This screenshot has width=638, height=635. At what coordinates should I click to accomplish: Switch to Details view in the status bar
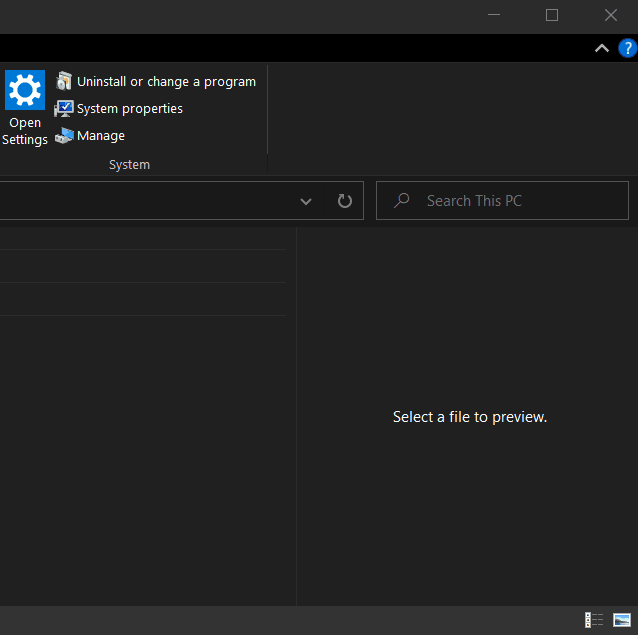[x=594, y=620]
